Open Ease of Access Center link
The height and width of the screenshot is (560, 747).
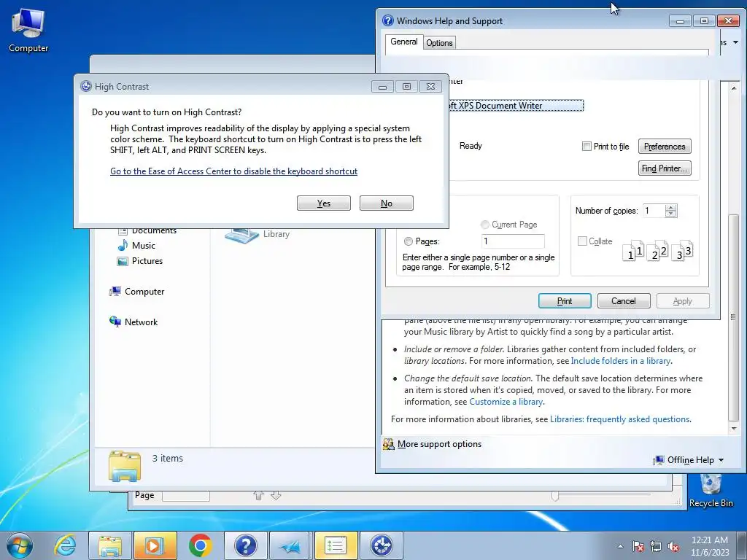(233, 171)
